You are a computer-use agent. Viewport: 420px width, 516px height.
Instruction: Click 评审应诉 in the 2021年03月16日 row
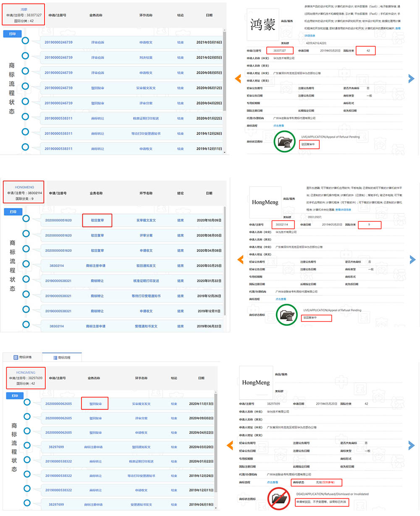[98, 42]
